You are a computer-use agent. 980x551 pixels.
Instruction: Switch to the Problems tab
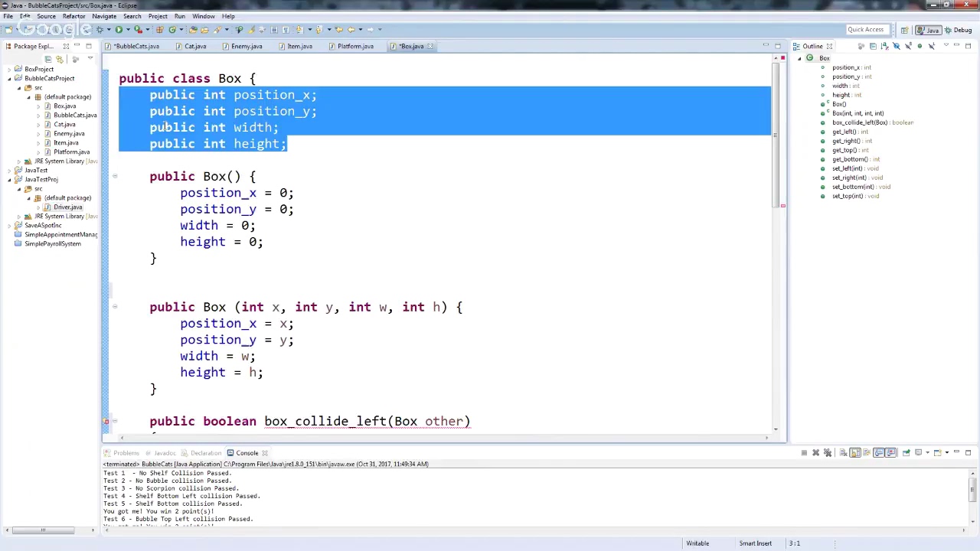[122, 453]
